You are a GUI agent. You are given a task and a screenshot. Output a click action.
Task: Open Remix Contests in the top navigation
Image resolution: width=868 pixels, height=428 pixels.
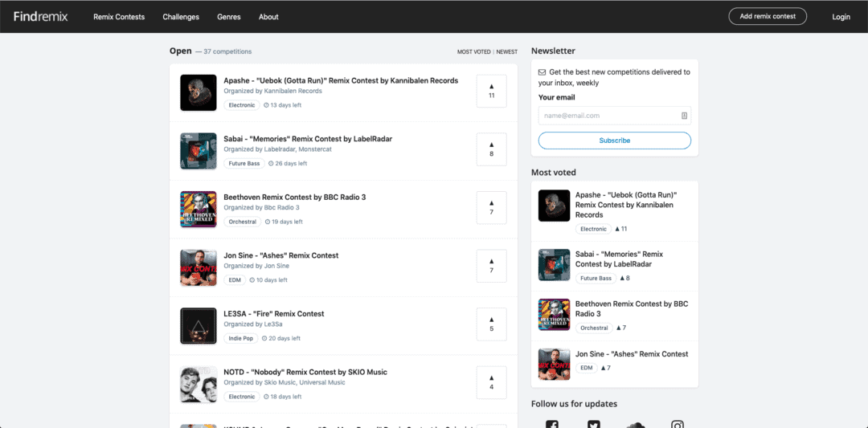tap(119, 17)
